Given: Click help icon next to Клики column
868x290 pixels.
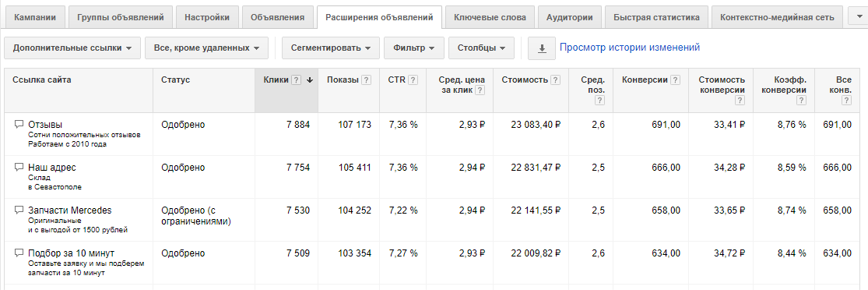Looking at the screenshot, I should (296, 80).
